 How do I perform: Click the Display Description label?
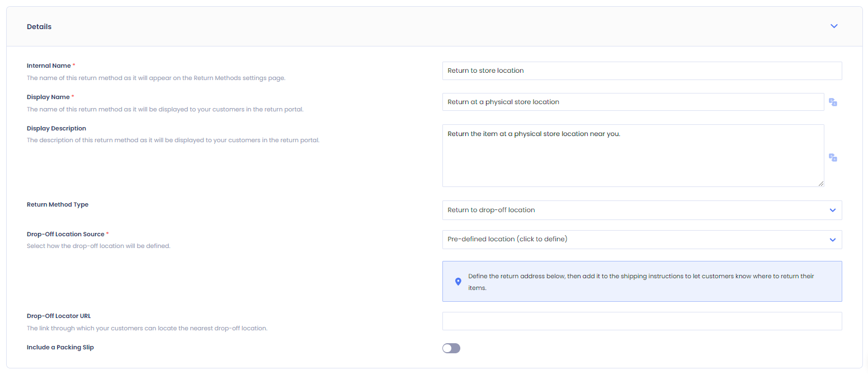(56, 129)
